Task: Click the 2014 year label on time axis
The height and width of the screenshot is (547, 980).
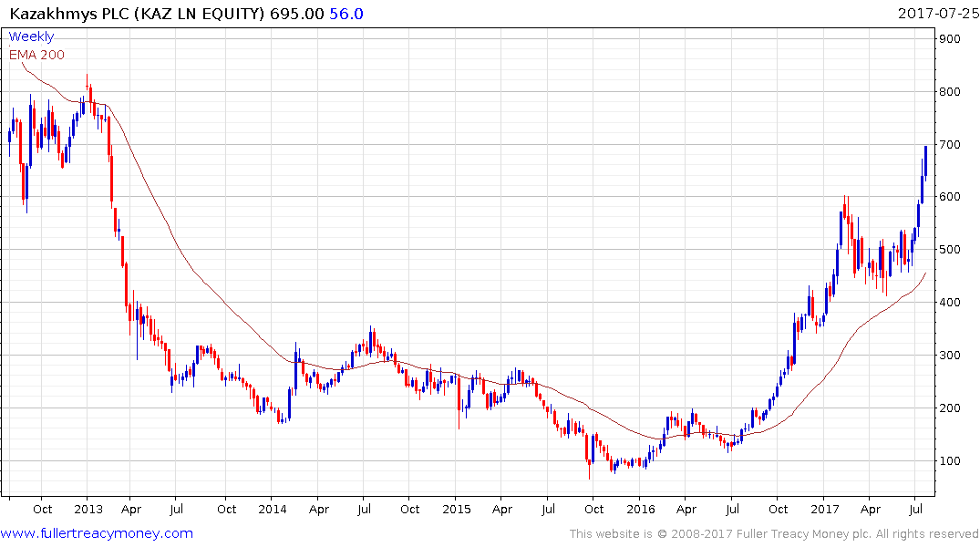Action: click(273, 509)
